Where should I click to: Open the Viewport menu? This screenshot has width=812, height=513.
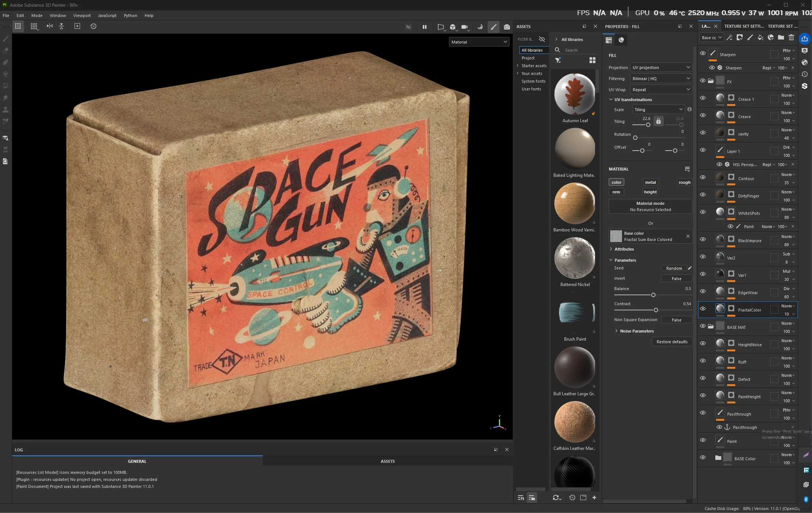click(x=82, y=16)
